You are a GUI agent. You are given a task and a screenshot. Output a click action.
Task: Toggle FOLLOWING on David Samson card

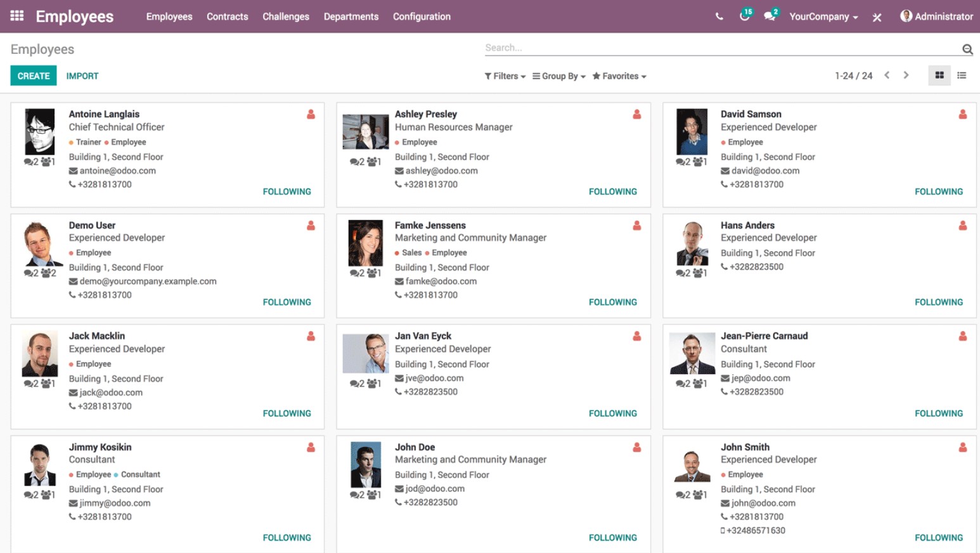pos(938,192)
